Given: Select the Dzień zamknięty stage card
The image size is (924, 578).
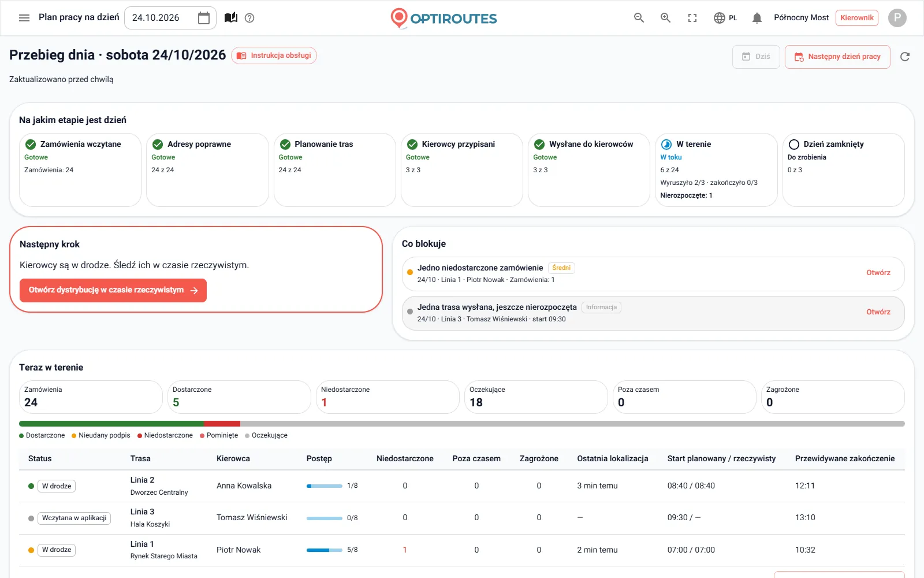Looking at the screenshot, I should pyautogui.click(x=844, y=170).
